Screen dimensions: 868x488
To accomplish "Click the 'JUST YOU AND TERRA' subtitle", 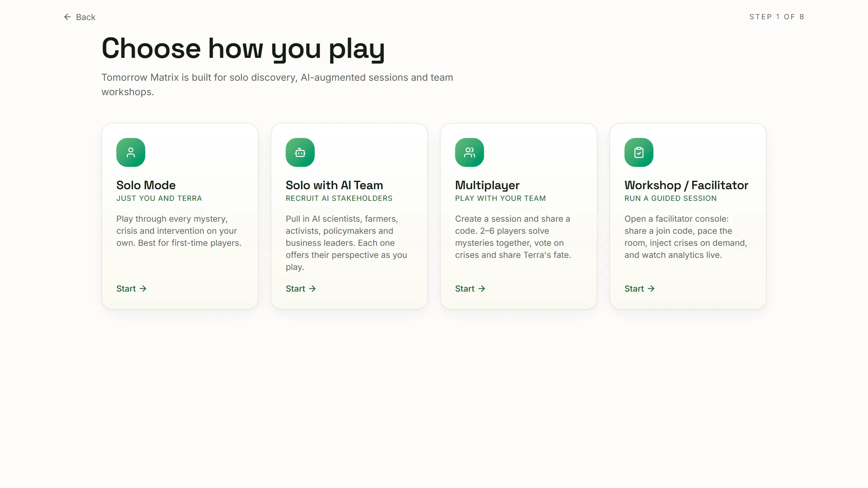I will (159, 198).
